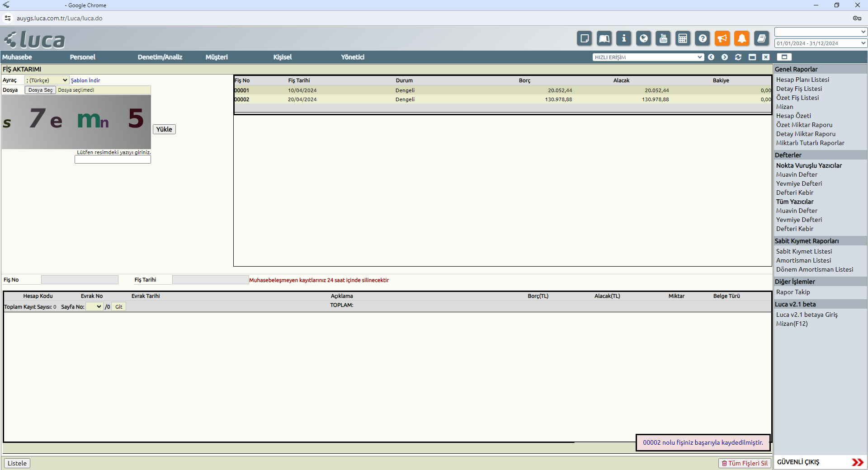Click the password key icon in address bar
The height and width of the screenshot is (470, 868).
[857, 18]
